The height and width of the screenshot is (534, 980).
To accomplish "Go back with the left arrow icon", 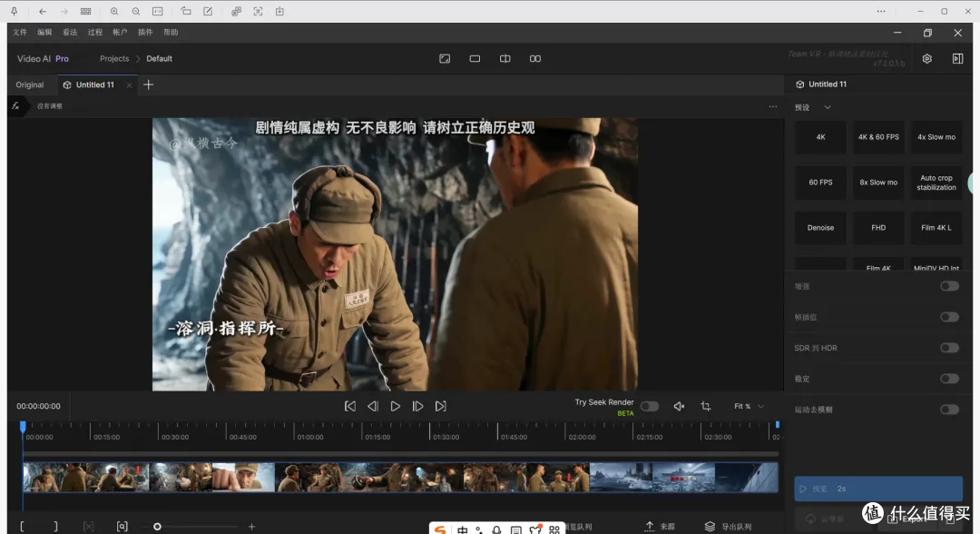I will point(43,11).
